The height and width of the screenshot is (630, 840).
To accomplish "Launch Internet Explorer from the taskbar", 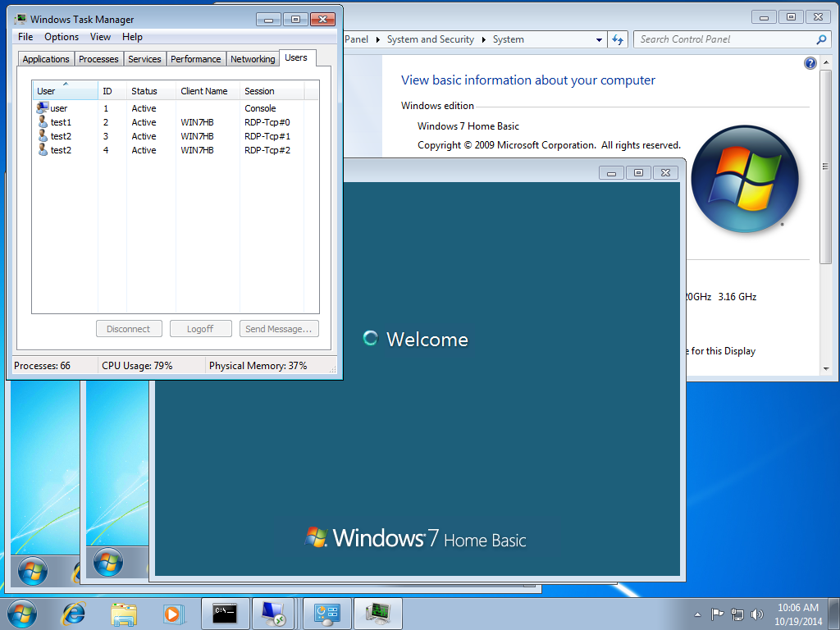I will pos(74,614).
